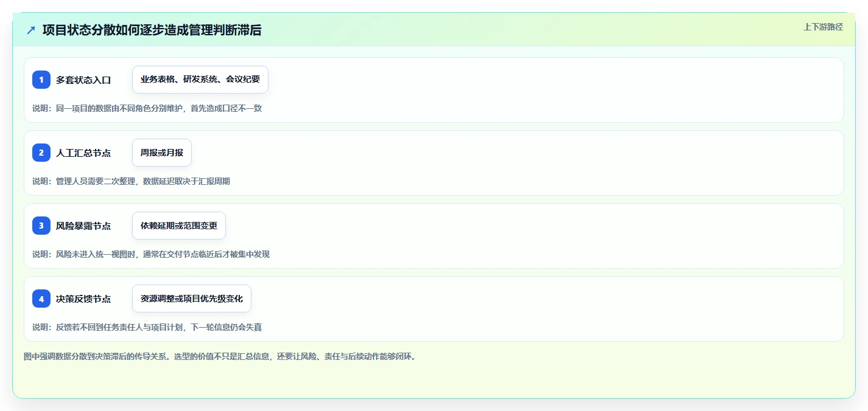Click the note starting 说明：风险未进入统一视图
868x411 pixels.
coord(151,254)
